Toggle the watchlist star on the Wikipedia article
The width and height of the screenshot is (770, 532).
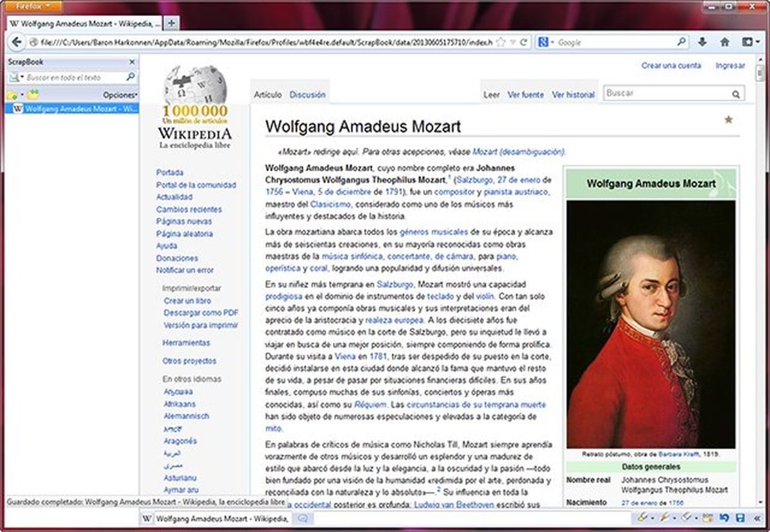tap(728, 119)
